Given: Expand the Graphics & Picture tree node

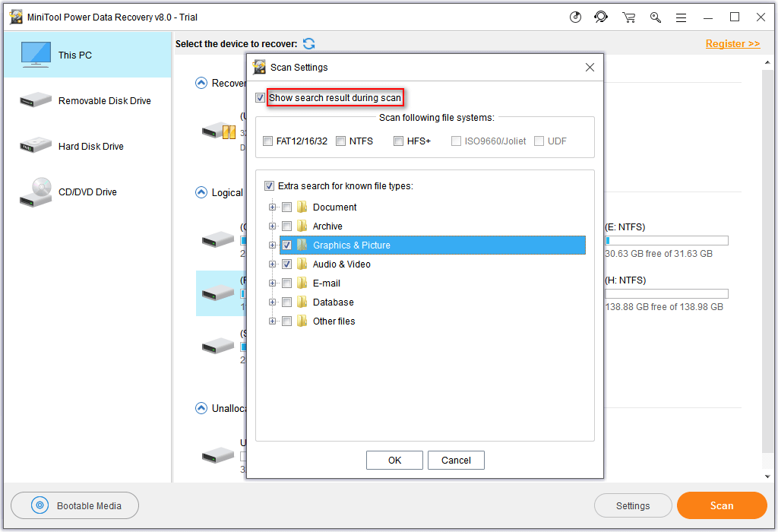Looking at the screenshot, I should click(x=272, y=245).
